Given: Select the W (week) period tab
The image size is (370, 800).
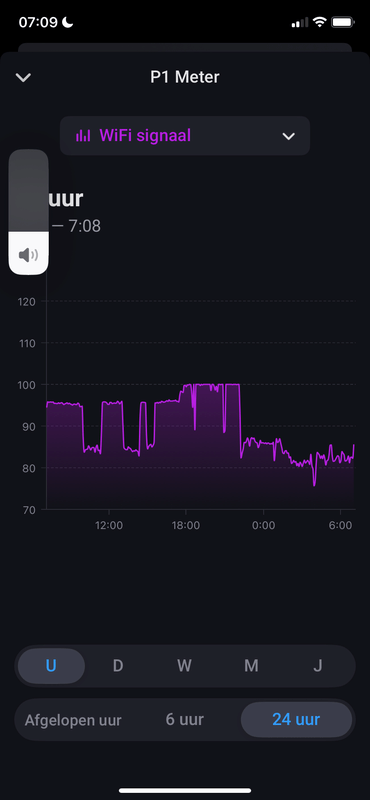Looking at the screenshot, I should (184, 666).
